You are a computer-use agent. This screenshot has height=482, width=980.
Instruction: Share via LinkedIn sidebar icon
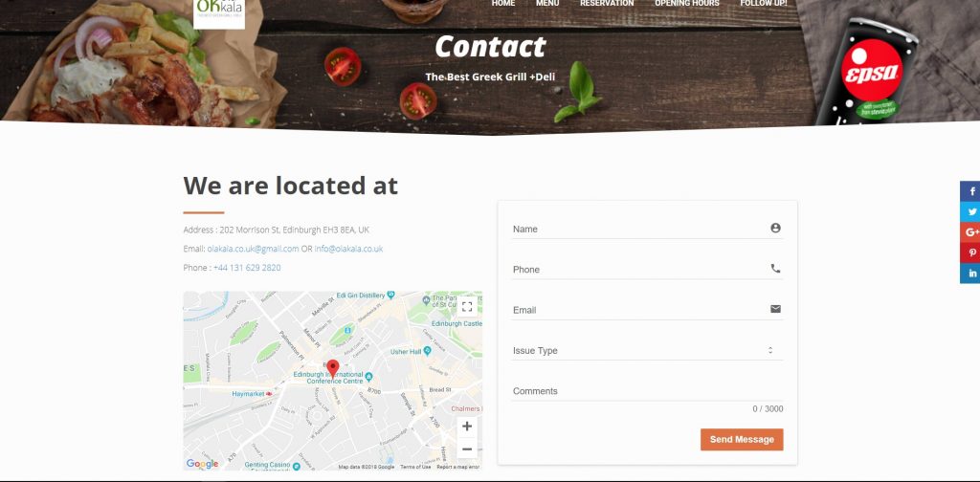970,274
